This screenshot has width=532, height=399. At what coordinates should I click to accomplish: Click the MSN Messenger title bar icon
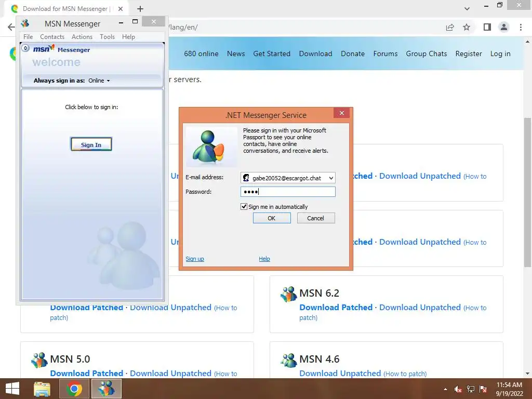(25, 23)
